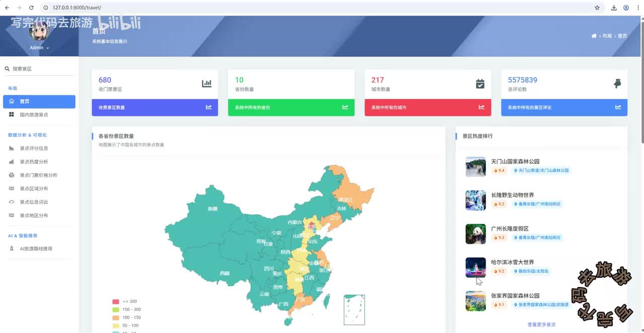Select 云南 province on the map
644x333 pixels.
point(264,294)
